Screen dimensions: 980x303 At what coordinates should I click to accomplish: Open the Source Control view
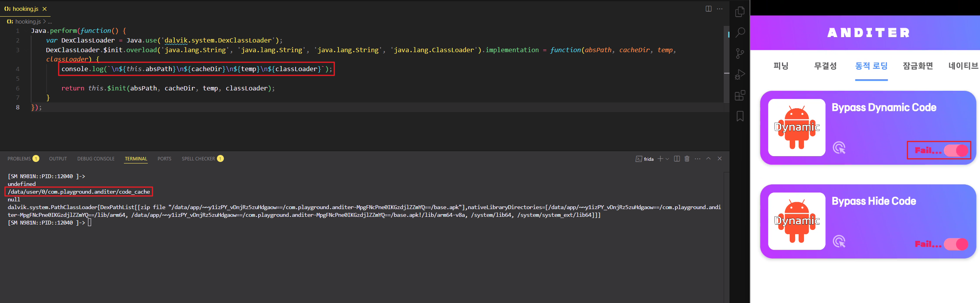(x=740, y=53)
